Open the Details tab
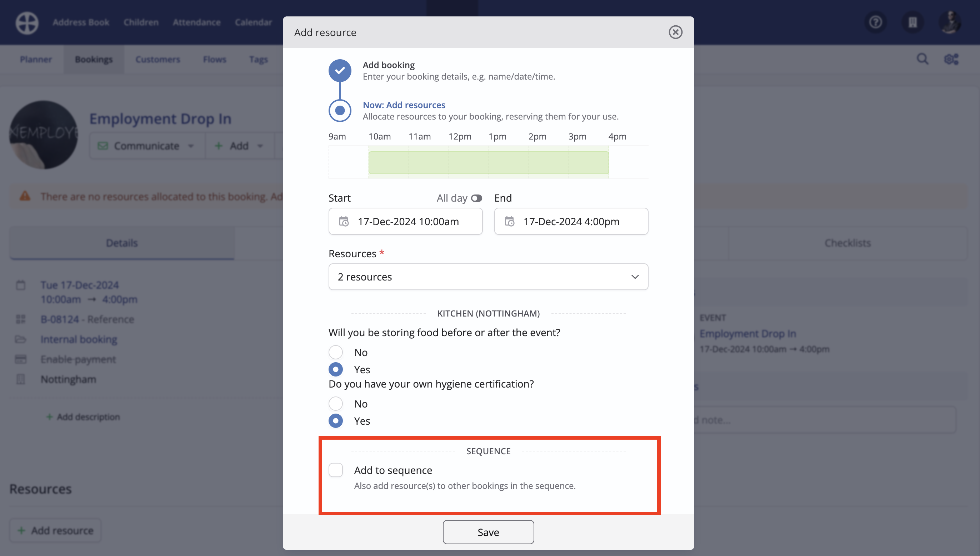Viewport: 980px width, 556px height. coord(122,243)
